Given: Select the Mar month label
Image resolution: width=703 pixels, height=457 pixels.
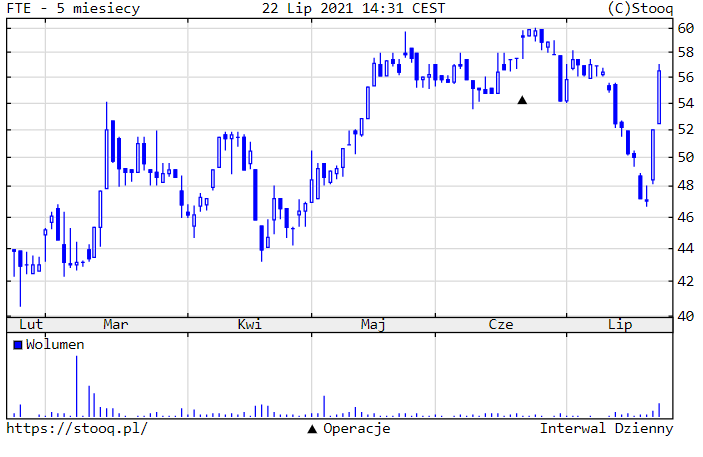Looking at the screenshot, I should coord(116,325).
